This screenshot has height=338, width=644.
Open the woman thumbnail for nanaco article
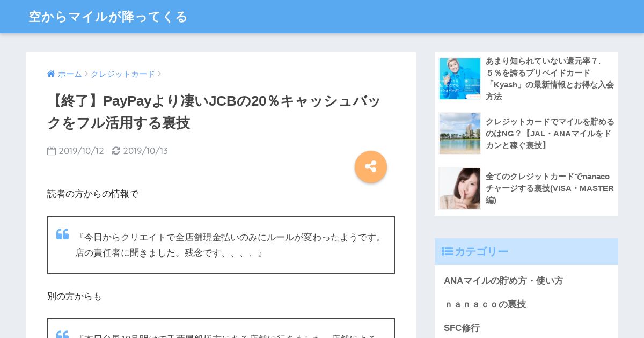tap(460, 188)
